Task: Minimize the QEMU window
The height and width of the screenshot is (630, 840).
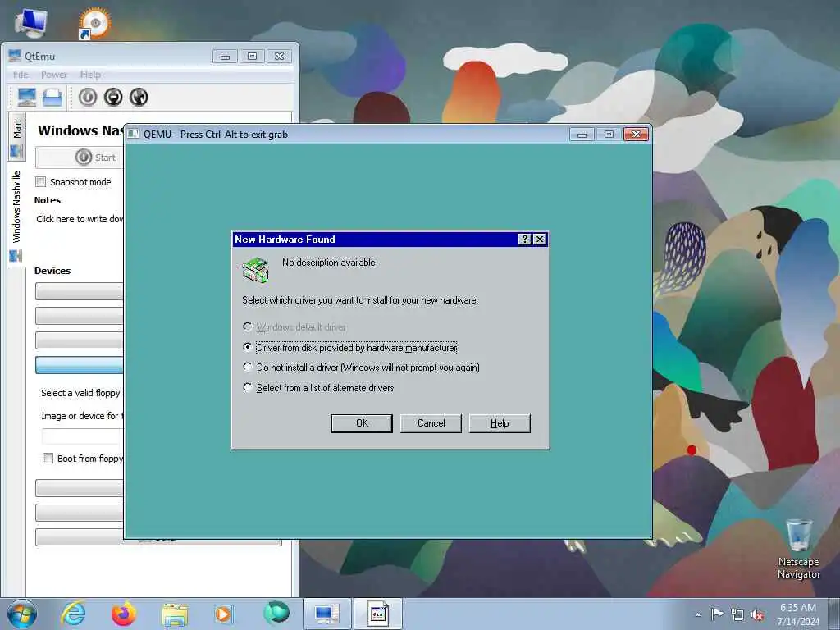Action: coord(582,134)
